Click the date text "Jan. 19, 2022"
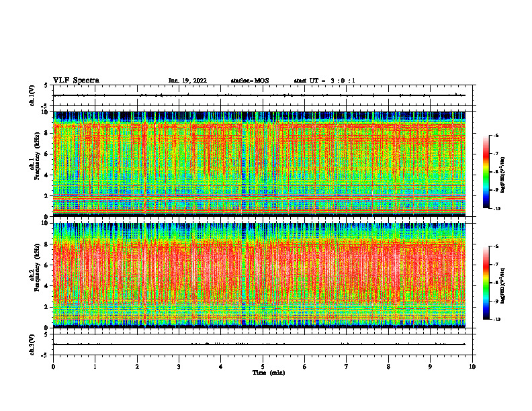 click(187, 81)
